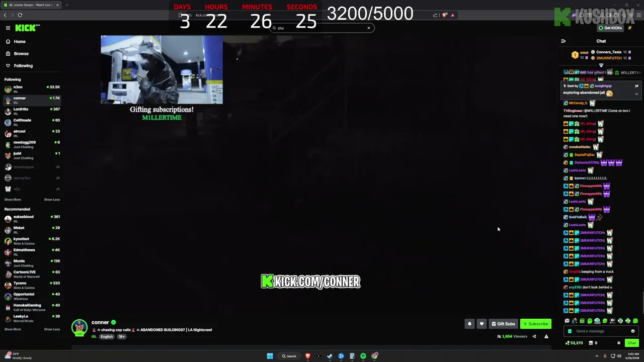Open sukasblood recommended channel

coord(32,218)
